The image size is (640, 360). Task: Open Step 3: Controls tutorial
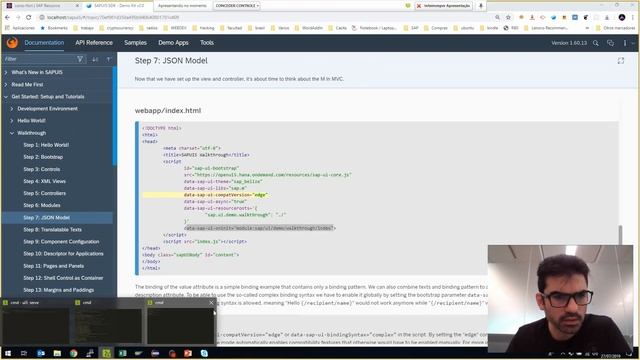[x=42, y=169]
